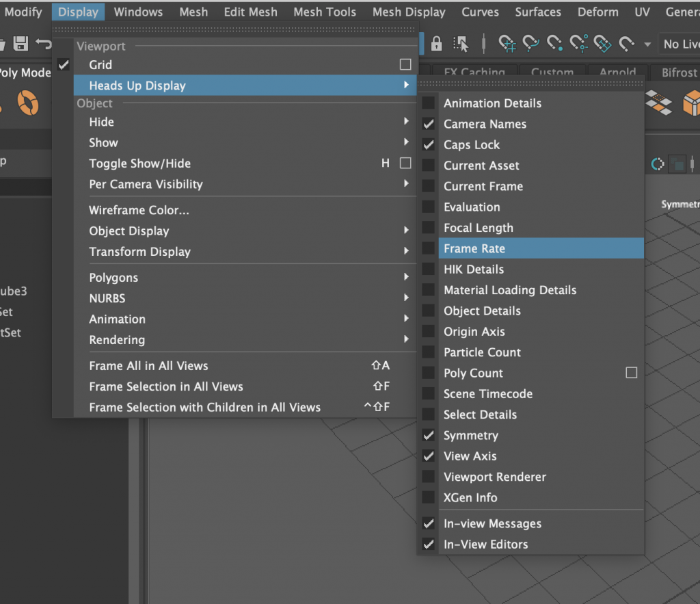Uncheck Symmetry in Heads Up Display menu
This screenshot has width=700, height=604.
429,435
